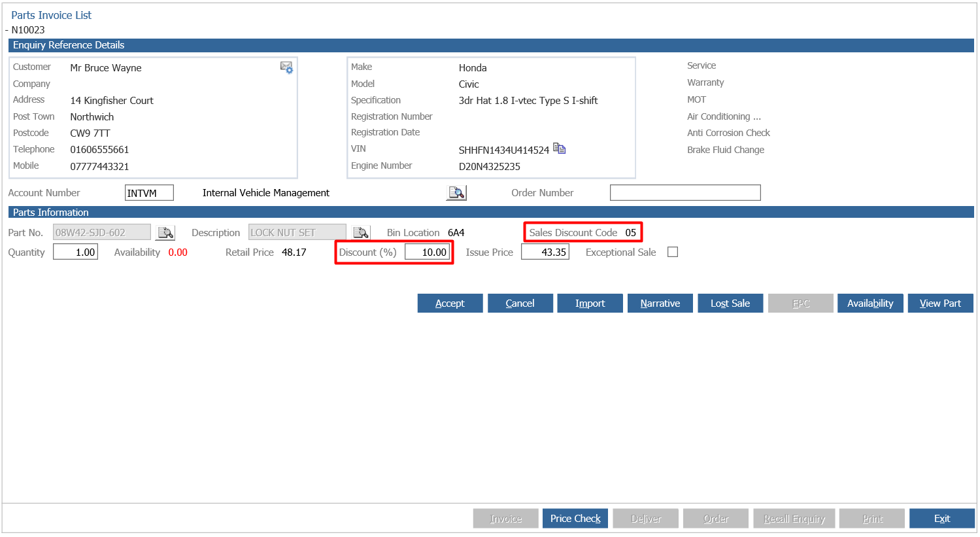Select specification 3dr Hat 1.8 I-vtec
Image resolution: width=980 pixels, height=537 pixels.
pos(528,101)
